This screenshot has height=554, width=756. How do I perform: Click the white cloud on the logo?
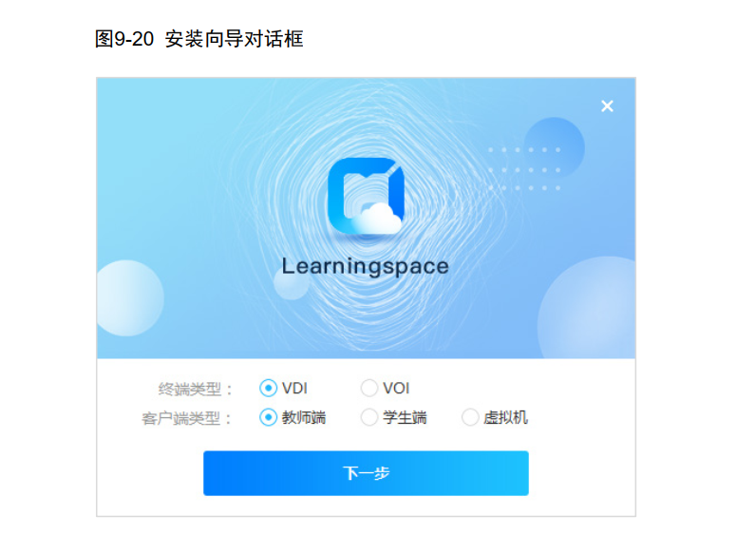pyautogui.click(x=376, y=220)
